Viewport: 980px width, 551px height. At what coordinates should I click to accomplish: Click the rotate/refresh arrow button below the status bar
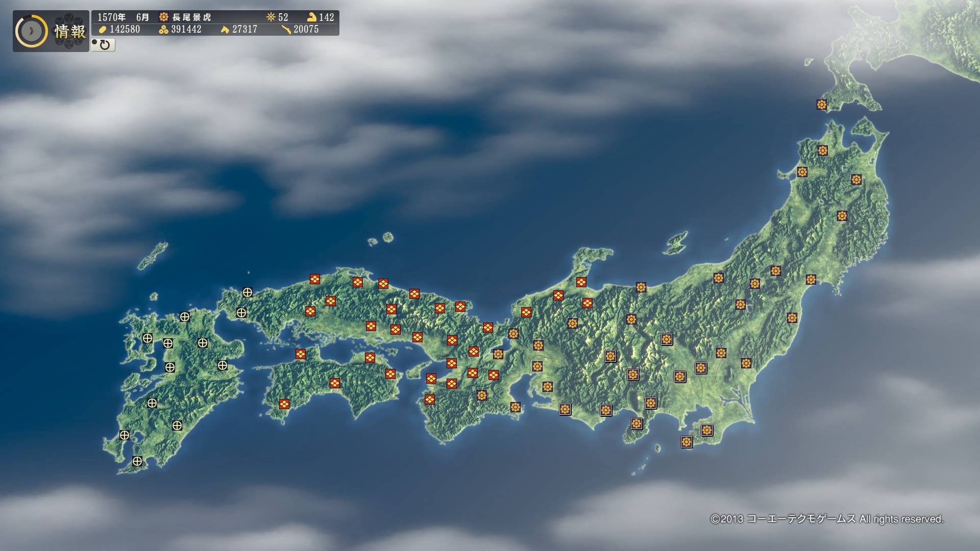coord(104,45)
